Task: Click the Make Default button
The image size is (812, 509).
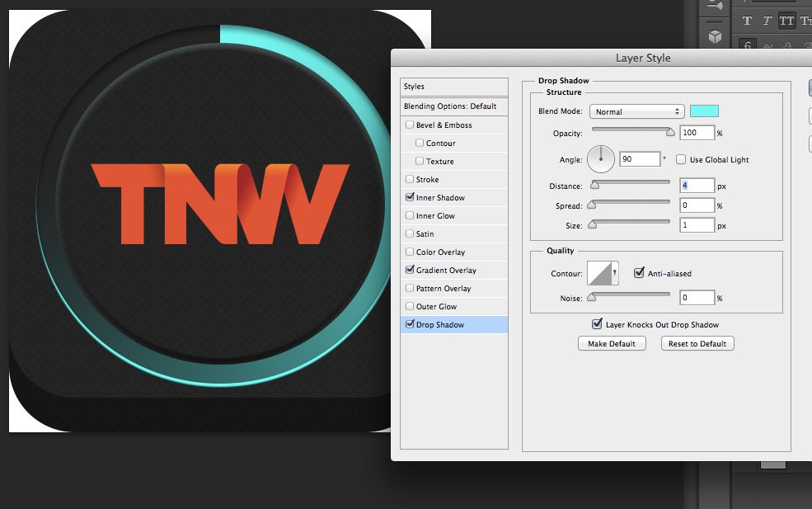Action: (612, 344)
